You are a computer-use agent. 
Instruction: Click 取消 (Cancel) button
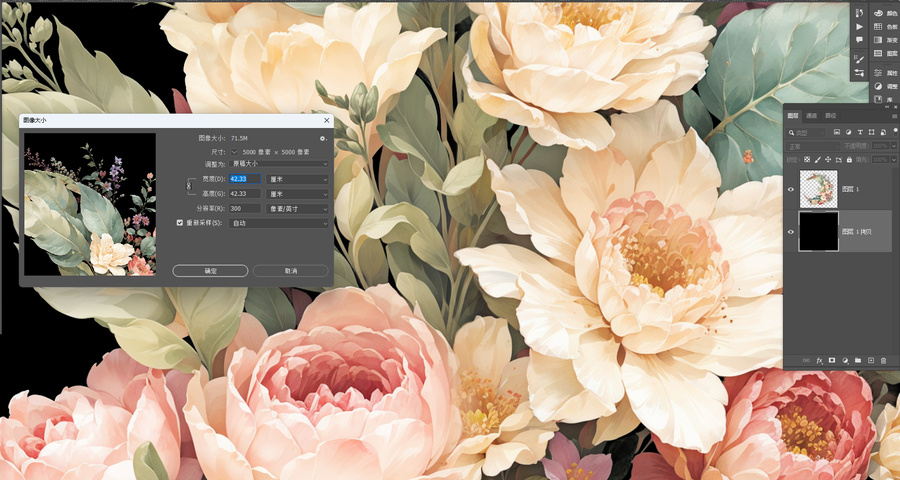(x=290, y=270)
